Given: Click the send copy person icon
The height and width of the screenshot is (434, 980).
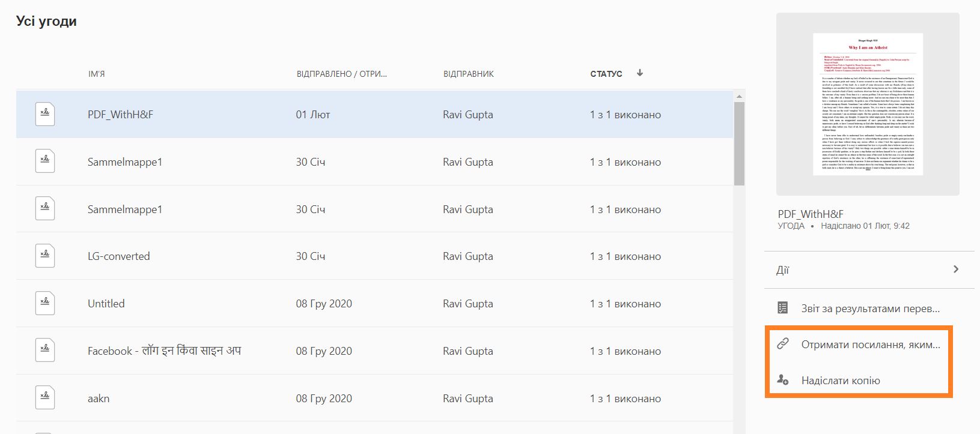Looking at the screenshot, I should (782, 380).
